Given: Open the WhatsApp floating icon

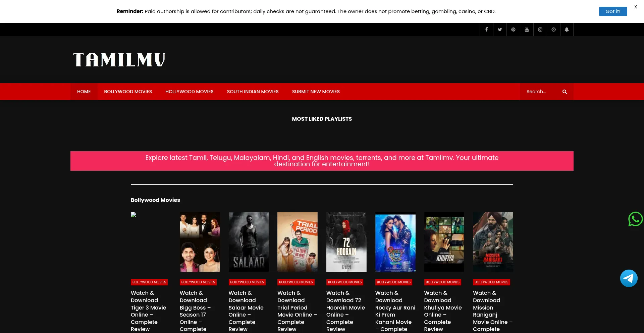Looking at the screenshot, I should [x=635, y=219].
